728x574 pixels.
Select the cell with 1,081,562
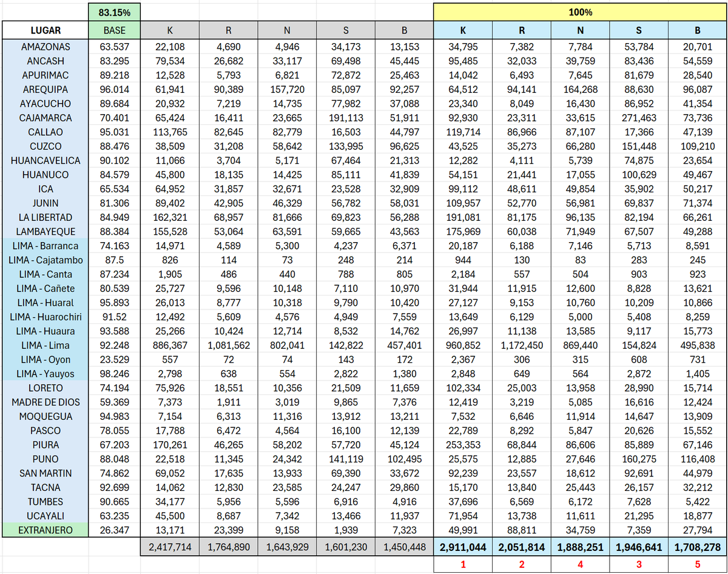228,345
